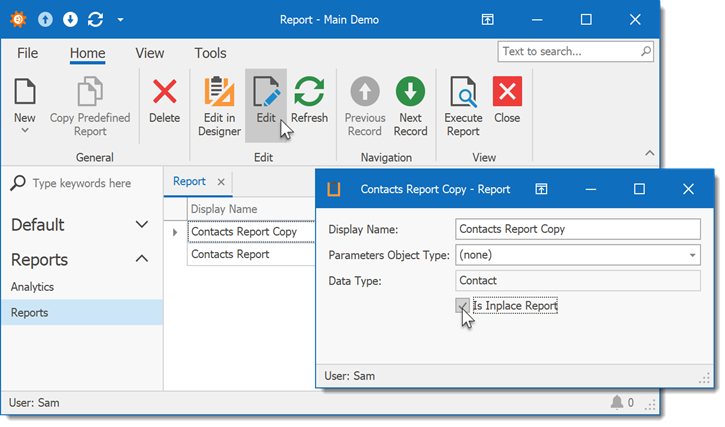Click the Edit pencil button
This screenshot has height=427, width=725.
(x=266, y=105)
